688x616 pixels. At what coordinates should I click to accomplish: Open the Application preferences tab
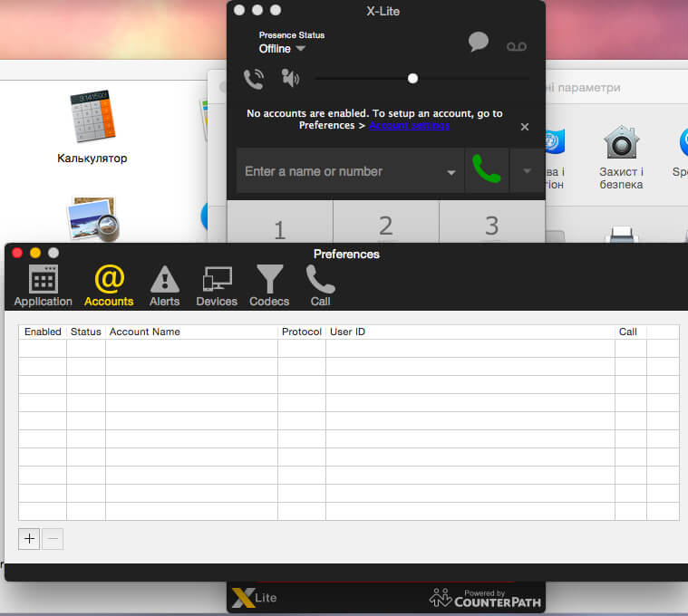tap(43, 286)
